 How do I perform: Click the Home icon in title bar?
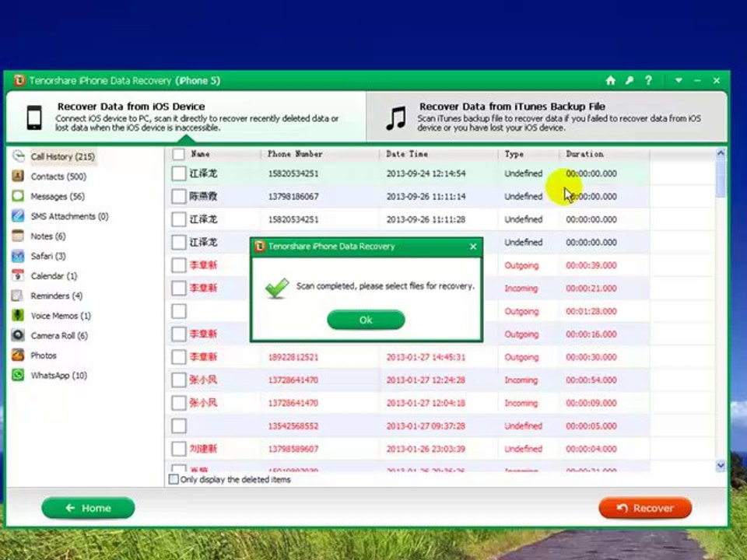[610, 80]
